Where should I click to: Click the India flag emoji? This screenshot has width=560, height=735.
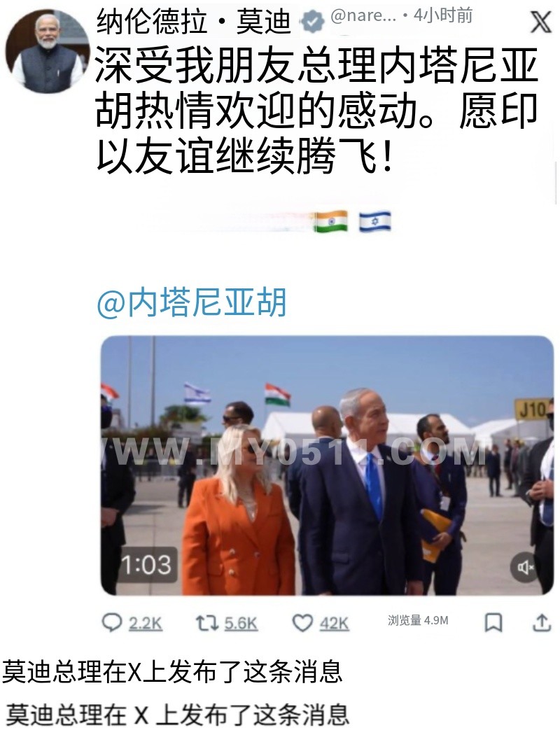click(331, 221)
